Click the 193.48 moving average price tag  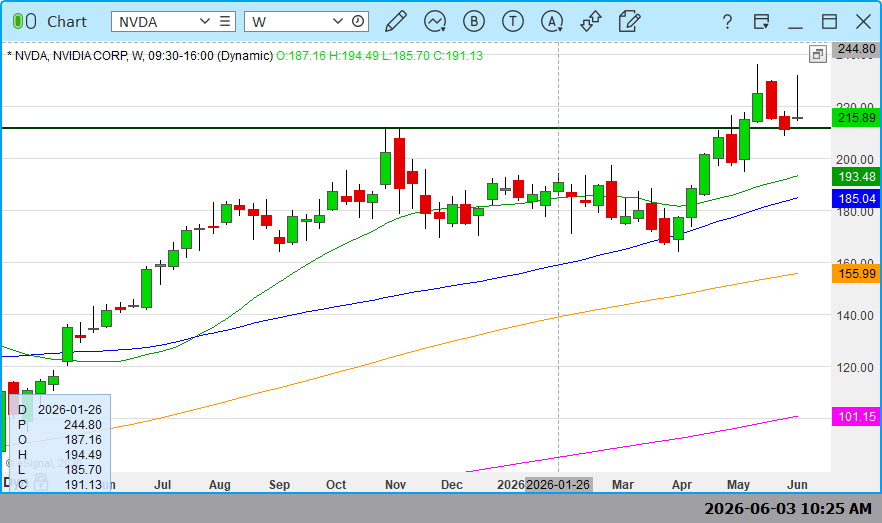856,177
